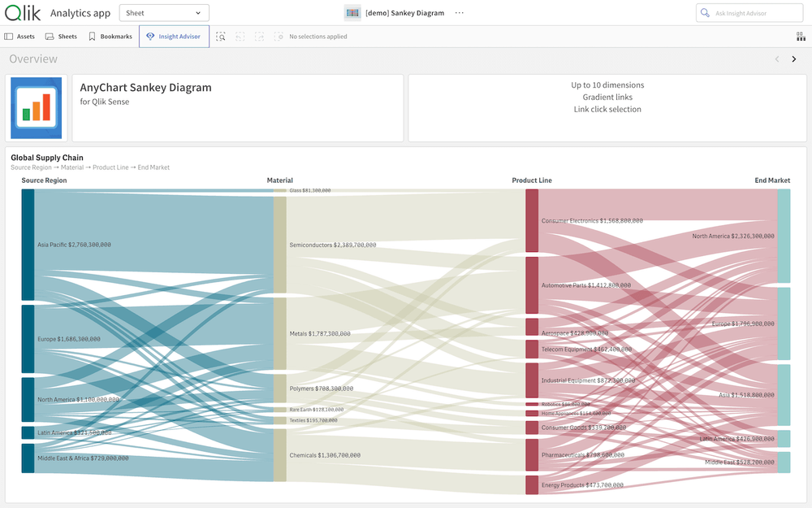The image size is (812, 508).
Task: Click the Sankey Diagram app icon
Action: (x=352, y=13)
